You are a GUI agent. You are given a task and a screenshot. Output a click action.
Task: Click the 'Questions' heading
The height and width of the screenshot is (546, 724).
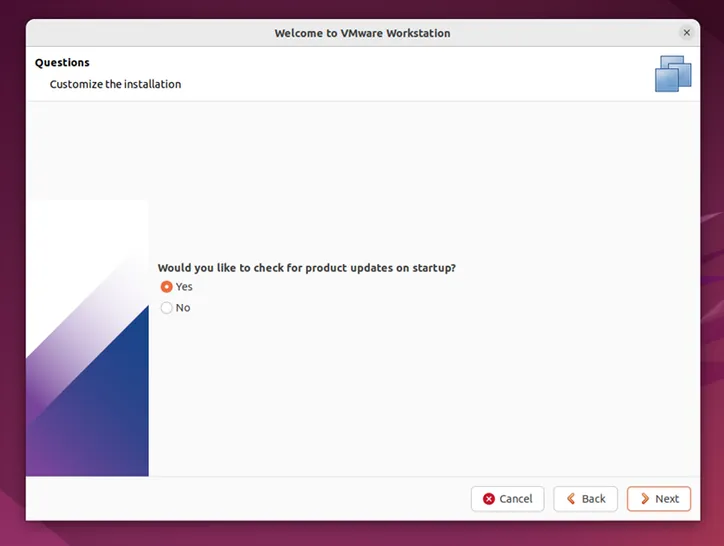62,62
